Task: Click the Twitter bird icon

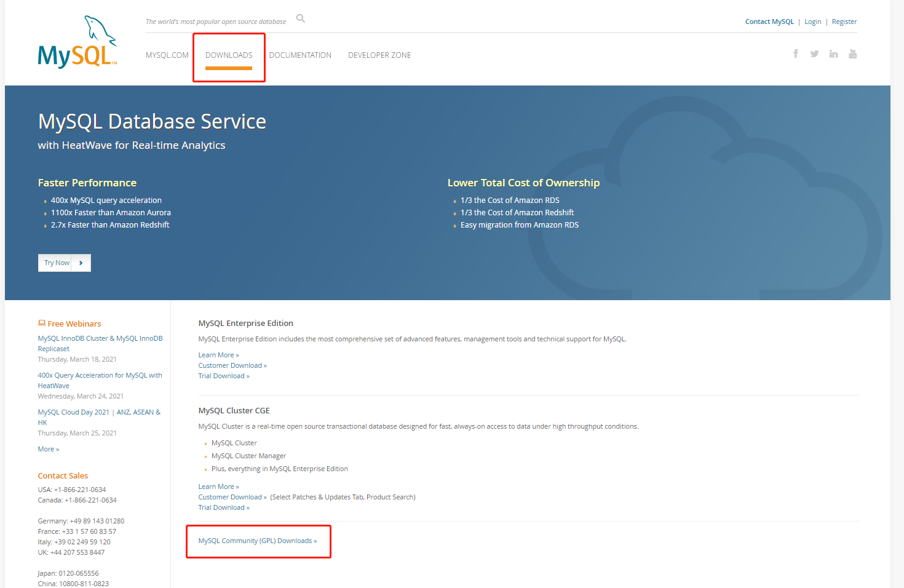Action: pyautogui.click(x=814, y=54)
